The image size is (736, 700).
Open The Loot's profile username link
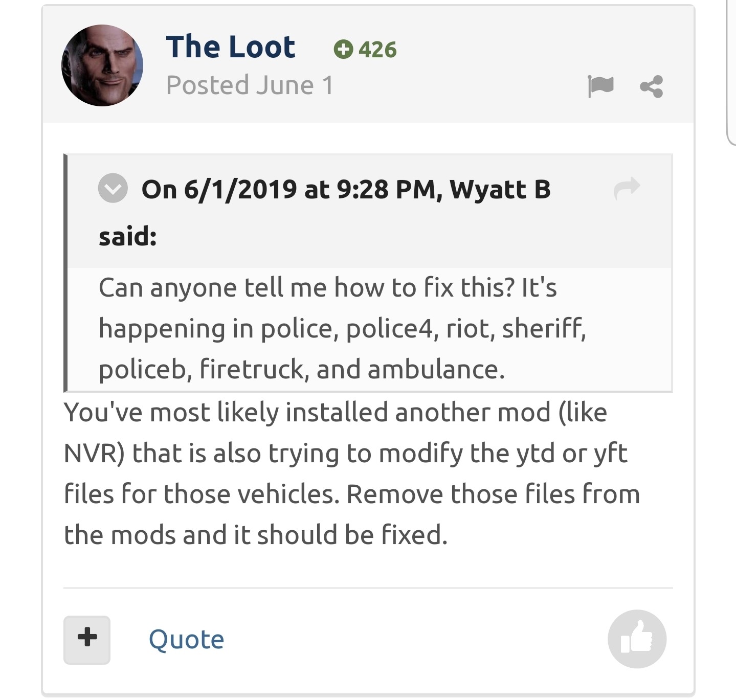(x=230, y=47)
